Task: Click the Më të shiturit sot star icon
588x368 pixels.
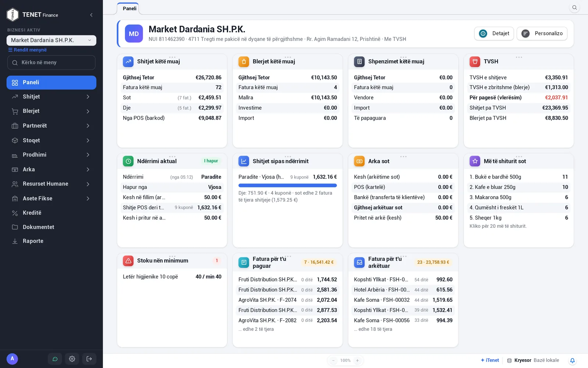Action: coord(475,161)
